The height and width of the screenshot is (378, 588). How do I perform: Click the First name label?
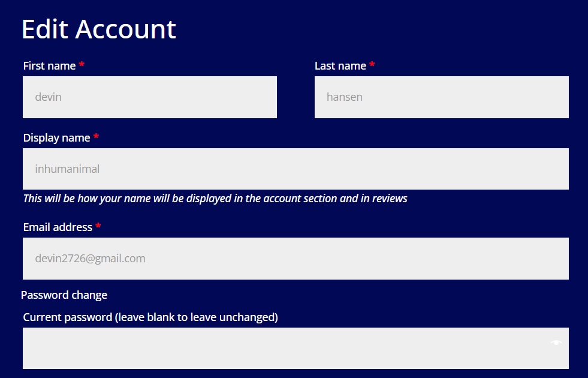pyautogui.click(x=50, y=65)
